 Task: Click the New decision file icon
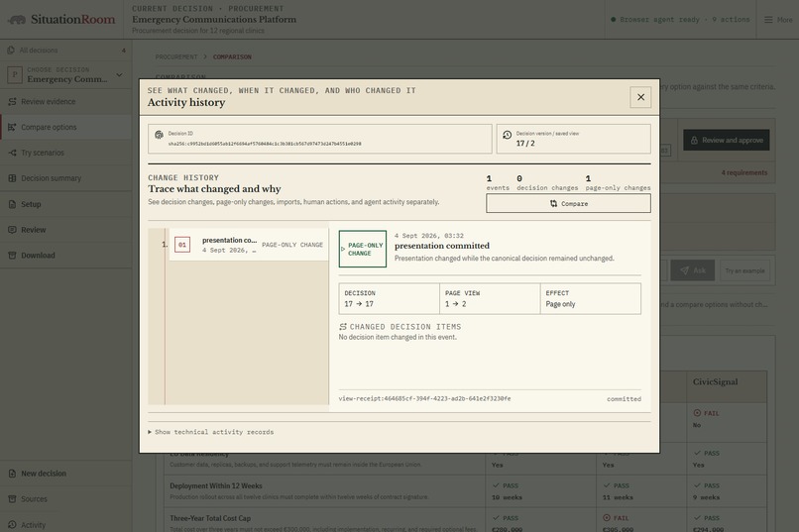(x=12, y=474)
